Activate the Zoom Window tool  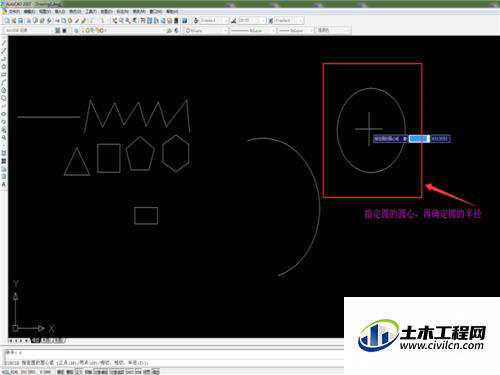pyautogui.click(x=128, y=21)
